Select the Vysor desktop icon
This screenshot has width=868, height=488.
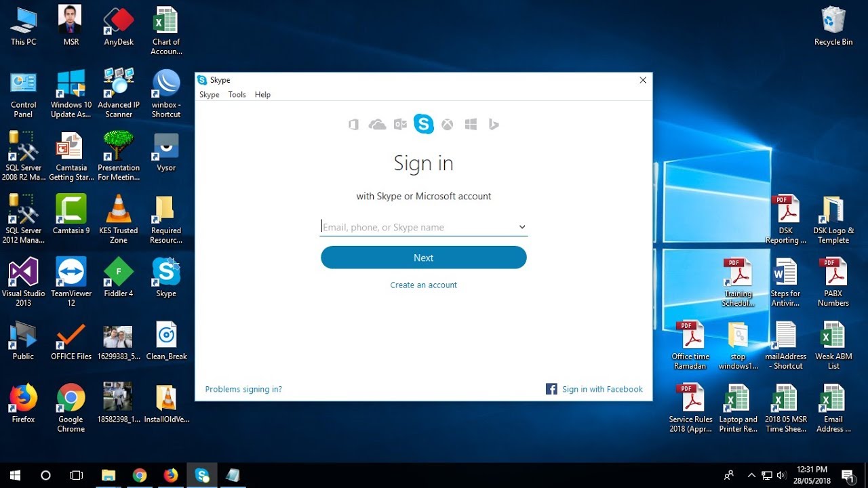tap(166, 152)
